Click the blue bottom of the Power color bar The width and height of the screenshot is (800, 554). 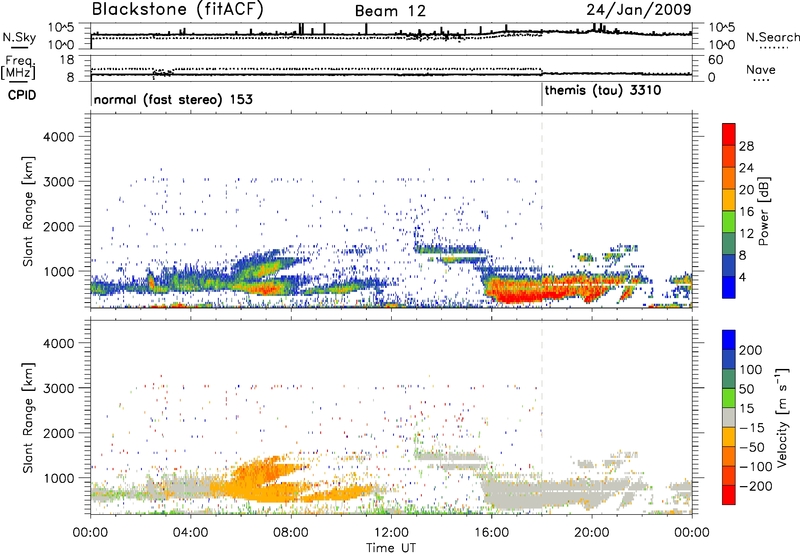pyautogui.click(x=729, y=287)
